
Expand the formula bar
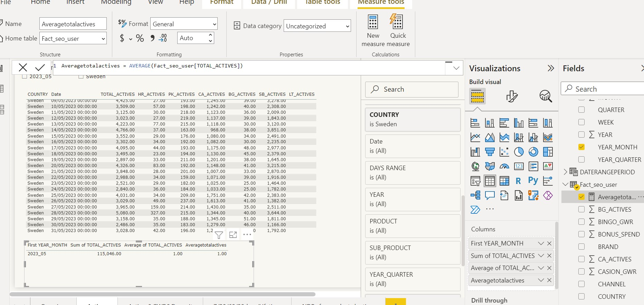click(456, 68)
